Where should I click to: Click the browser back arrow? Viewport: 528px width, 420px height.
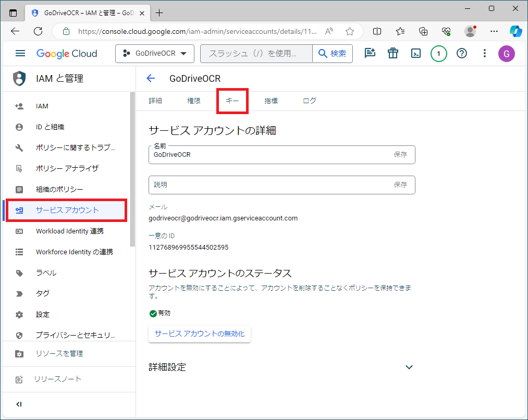15,31
